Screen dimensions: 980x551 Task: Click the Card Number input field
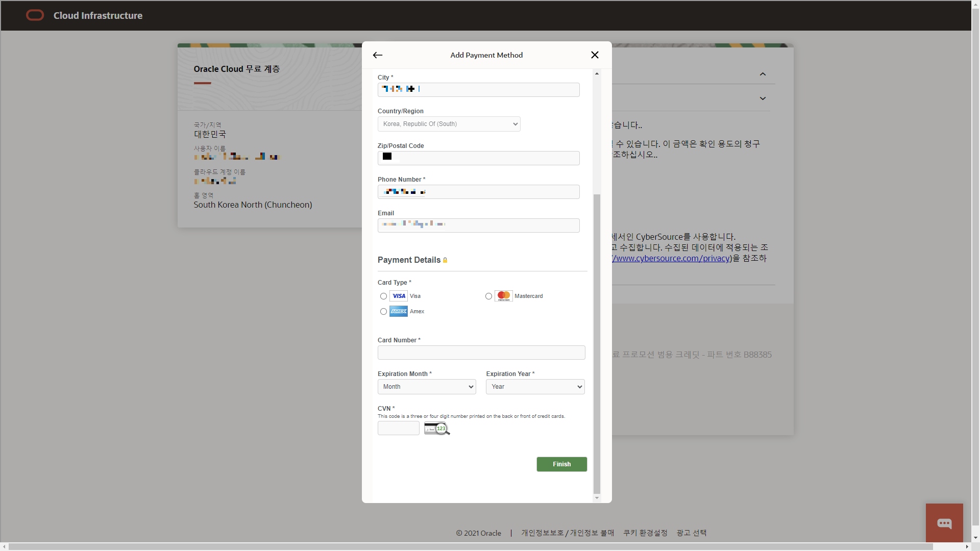pos(481,353)
